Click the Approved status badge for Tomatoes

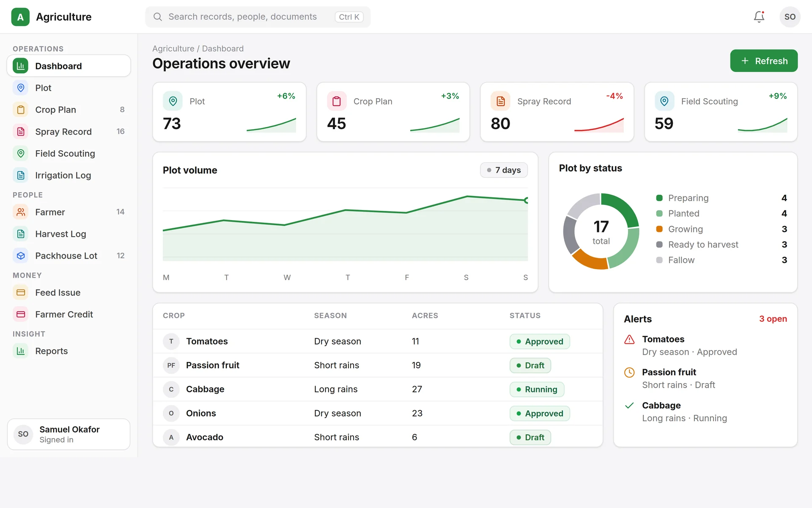[540, 342]
